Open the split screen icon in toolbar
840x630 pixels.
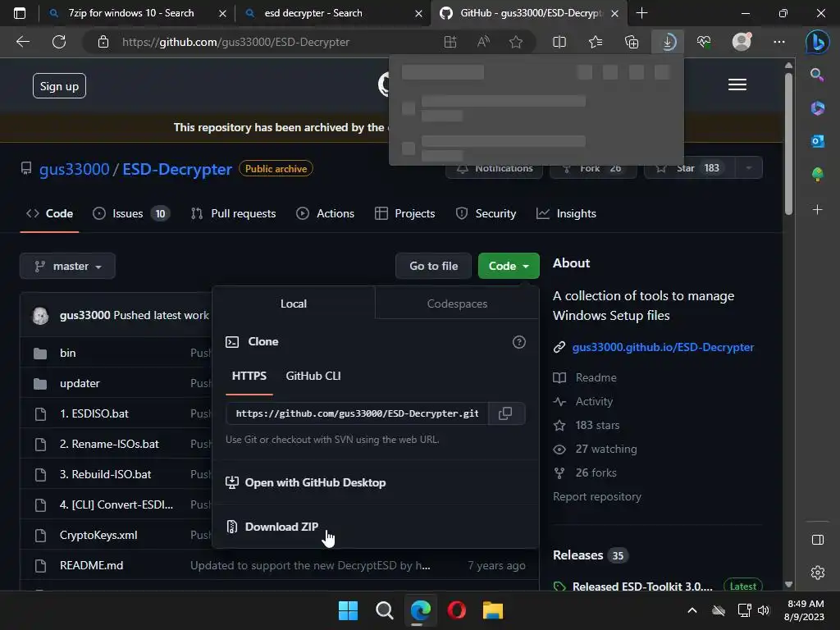(x=559, y=42)
